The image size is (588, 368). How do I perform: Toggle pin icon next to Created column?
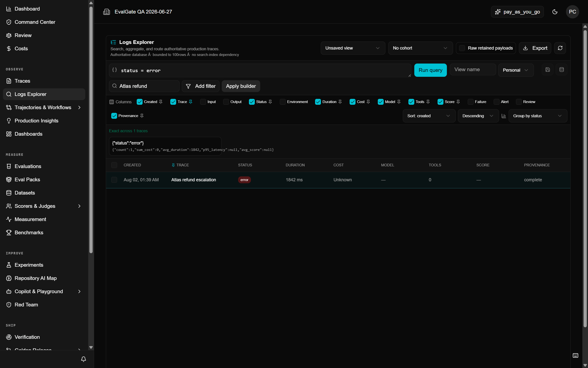(161, 102)
